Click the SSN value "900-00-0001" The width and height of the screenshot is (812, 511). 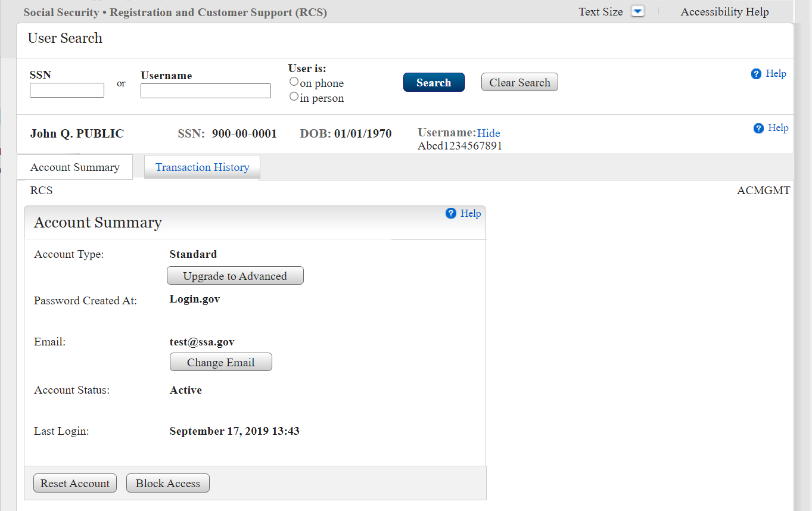click(x=244, y=133)
